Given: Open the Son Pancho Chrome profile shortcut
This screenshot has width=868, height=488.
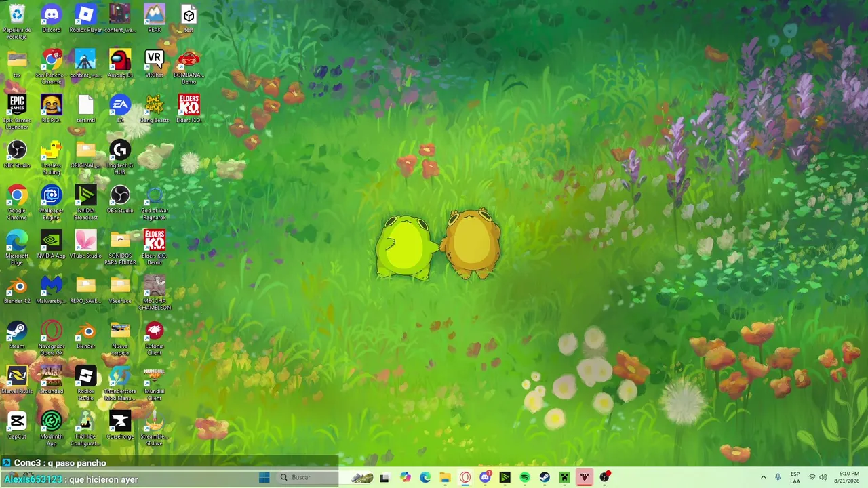Looking at the screenshot, I should pos(52,67).
